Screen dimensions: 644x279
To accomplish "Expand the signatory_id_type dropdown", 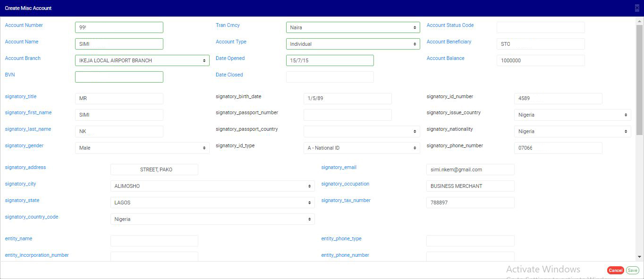I will click(x=361, y=148).
